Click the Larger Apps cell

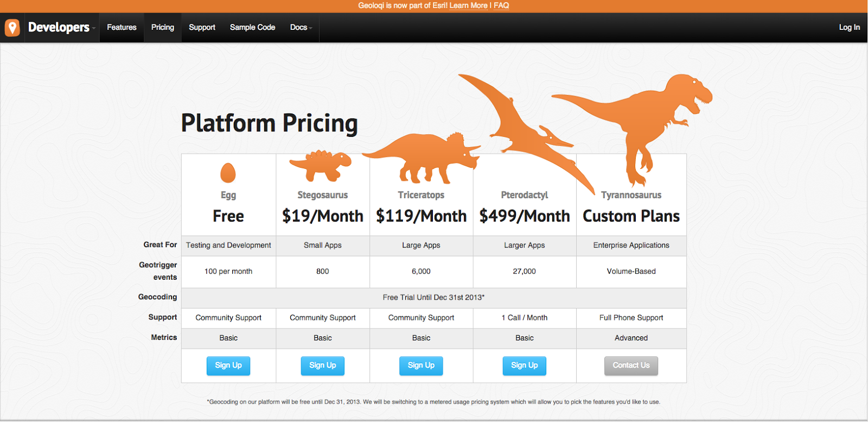click(x=525, y=245)
